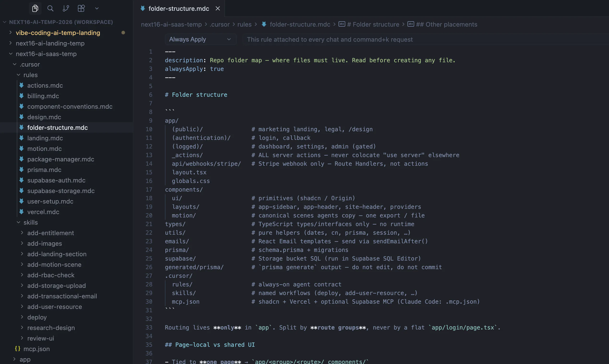The width and height of the screenshot is (609, 364).
Task: Open motion.mdc file
Action: 44,149
